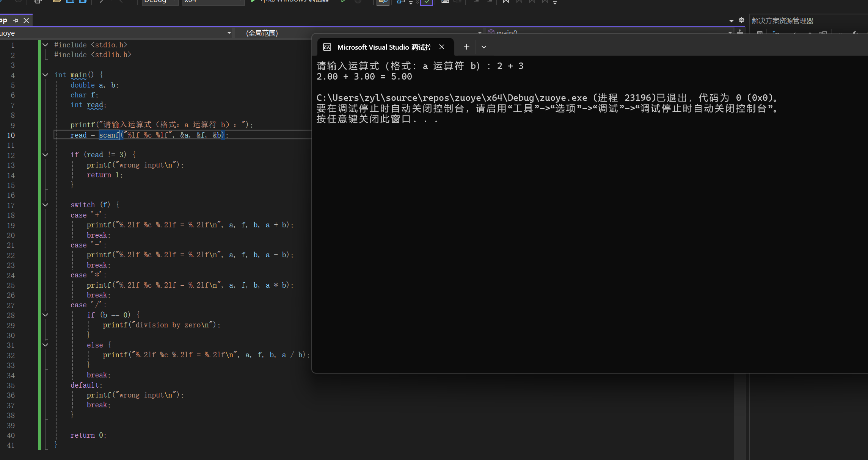Expand the console tab options chevron
The width and height of the screenshot is (868, 460).
(x=484, y=47)
